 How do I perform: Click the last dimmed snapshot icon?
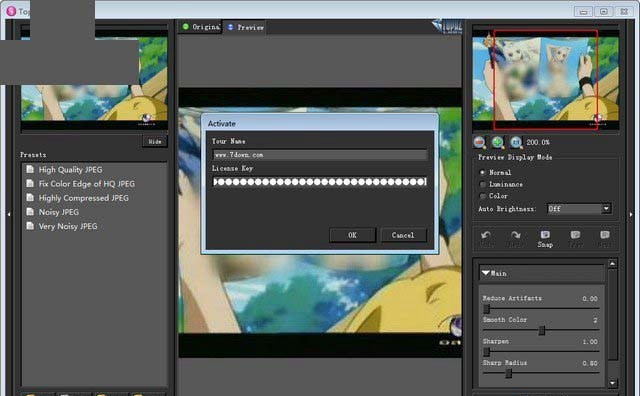pyautogui.click(x=605, y=235)
